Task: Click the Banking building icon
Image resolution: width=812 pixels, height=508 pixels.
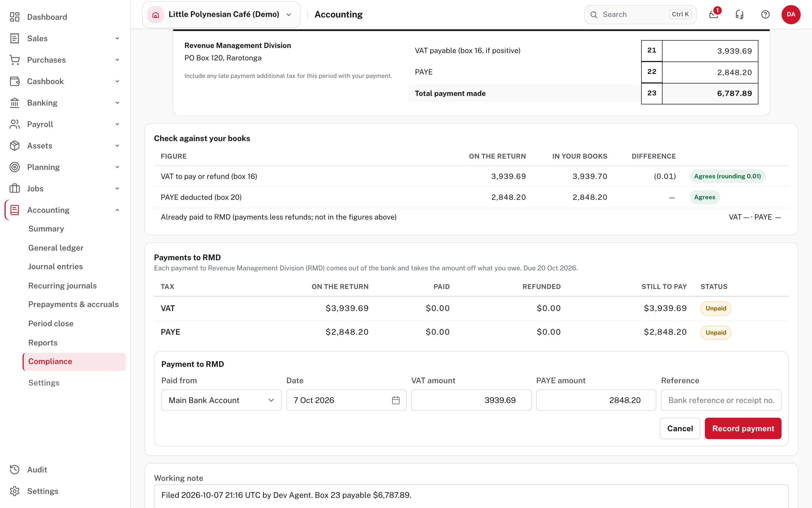Action: (15, 103)
